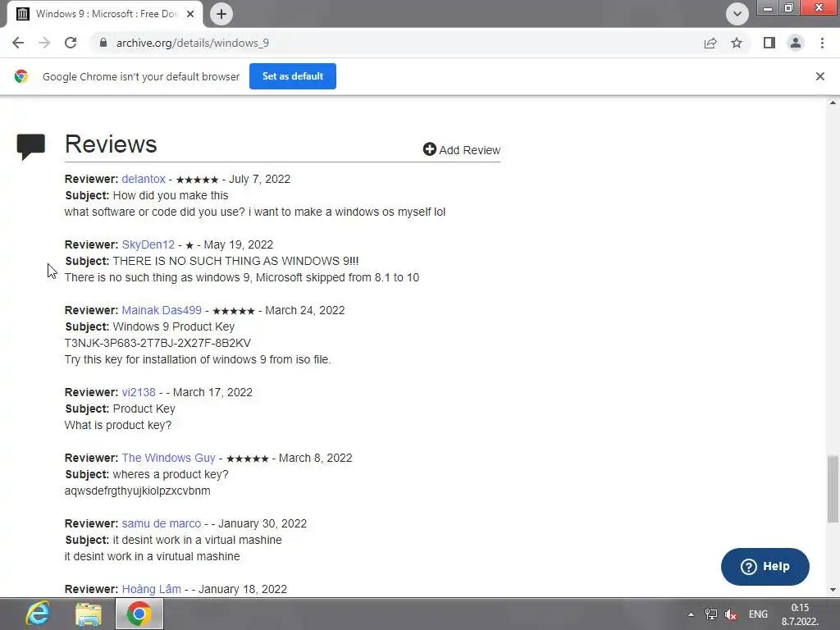Open the Chrome profile avatar
This screenshot has height=630, width=840.
pos(796,43)
